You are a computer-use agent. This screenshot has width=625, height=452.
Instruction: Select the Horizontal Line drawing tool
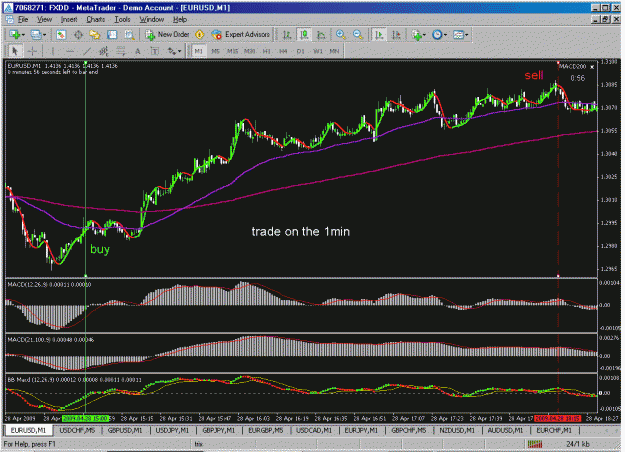coord(70,51)
